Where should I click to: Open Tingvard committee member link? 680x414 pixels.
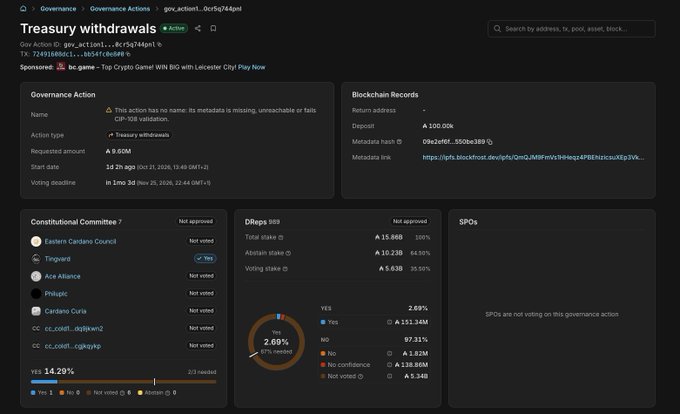click(57, 259)
